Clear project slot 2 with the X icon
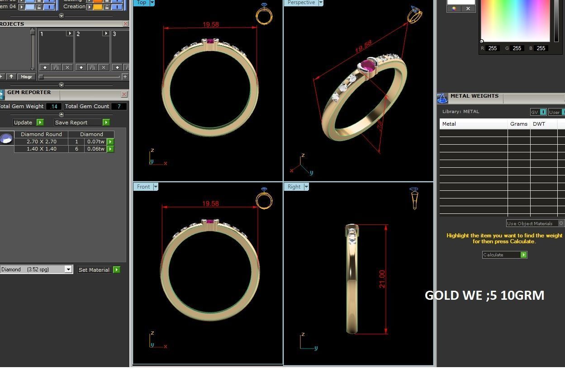 104,67
